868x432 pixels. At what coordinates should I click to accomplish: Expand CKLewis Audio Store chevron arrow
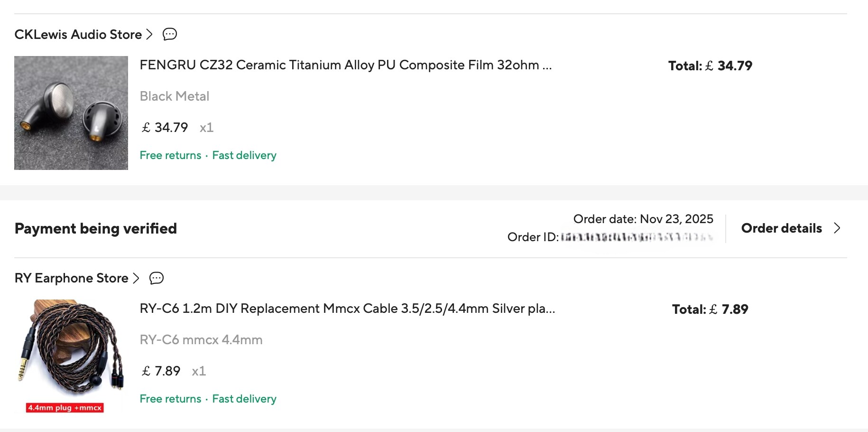coord(149,34)
